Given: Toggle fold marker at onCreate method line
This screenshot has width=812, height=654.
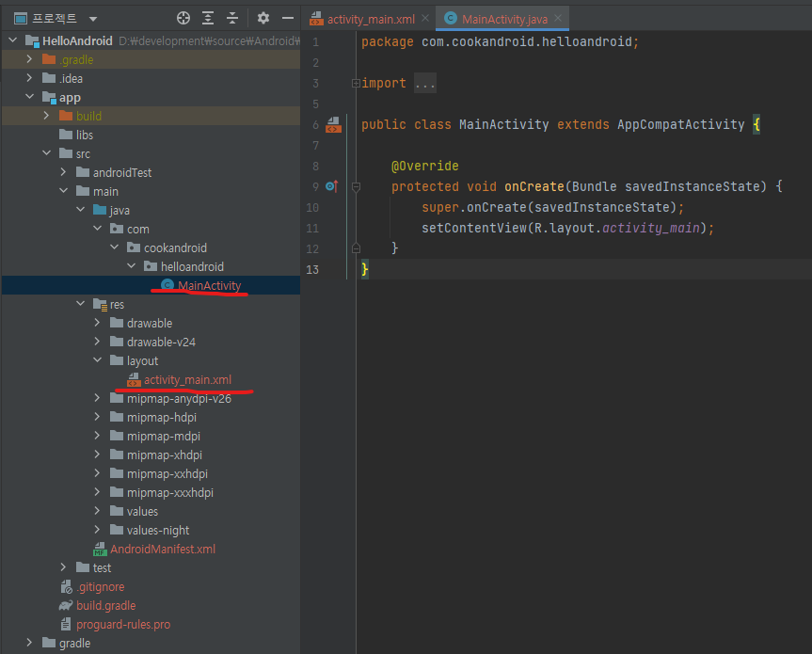Looking at the screenshot, I should (x=356, y=187).
